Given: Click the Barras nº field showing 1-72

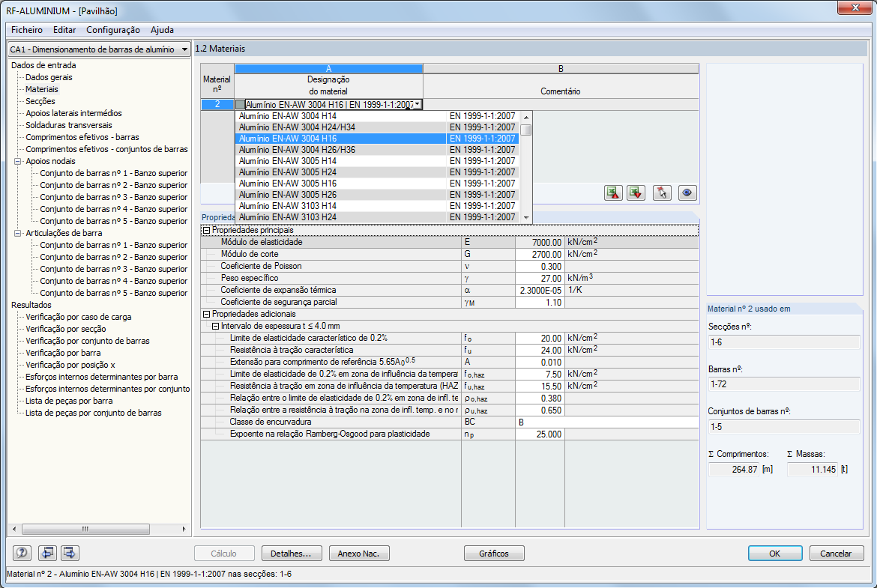Looking at the screenshot, I should (783, 384).
